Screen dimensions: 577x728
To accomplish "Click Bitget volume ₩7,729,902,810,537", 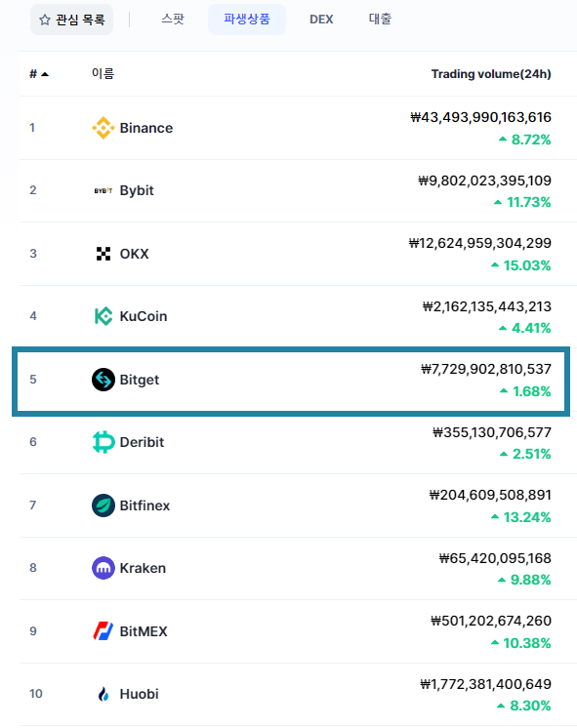I will pyautogui.click(x=486, y=369).
